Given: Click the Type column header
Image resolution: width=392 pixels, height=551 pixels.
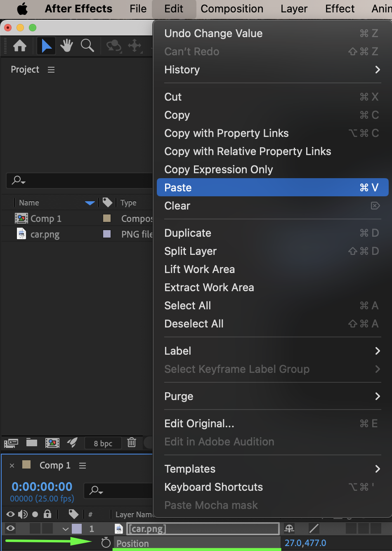Looking at the screenshot, I should 128,203.
